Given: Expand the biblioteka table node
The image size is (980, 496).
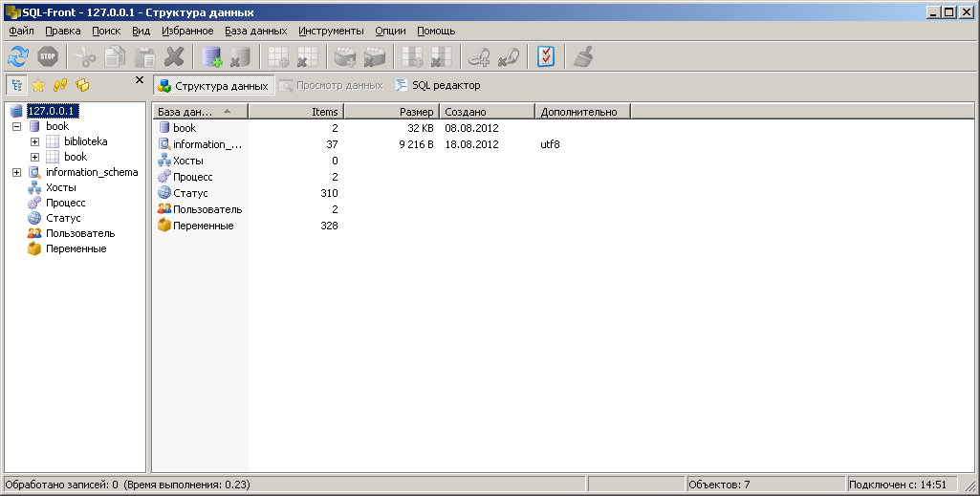Looking at the screenshot, I should click(x=35, y=141).
